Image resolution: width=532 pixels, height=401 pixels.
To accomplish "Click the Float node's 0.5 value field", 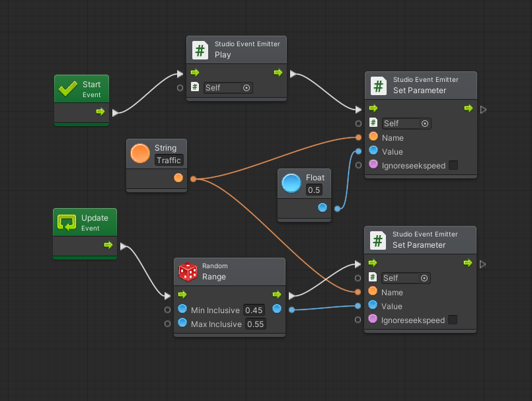I will (315, 188).
